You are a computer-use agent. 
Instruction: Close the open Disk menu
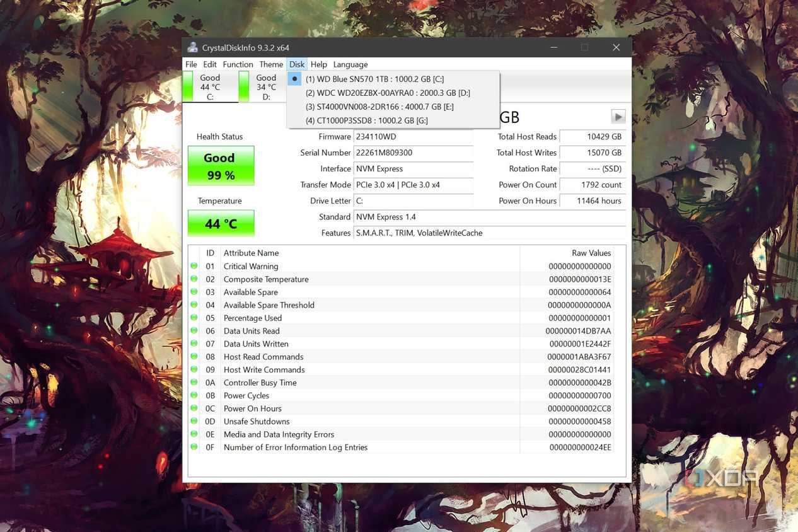(x=297, y=64)
